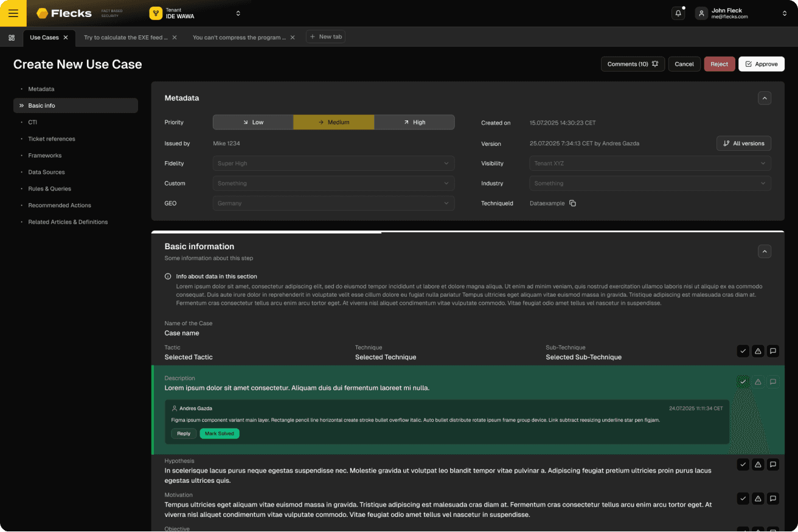This screenshot has width=798, height=532.
Task: Toggle the approval checkmark on the Tactic row
Action: click(x=743, y=351)
